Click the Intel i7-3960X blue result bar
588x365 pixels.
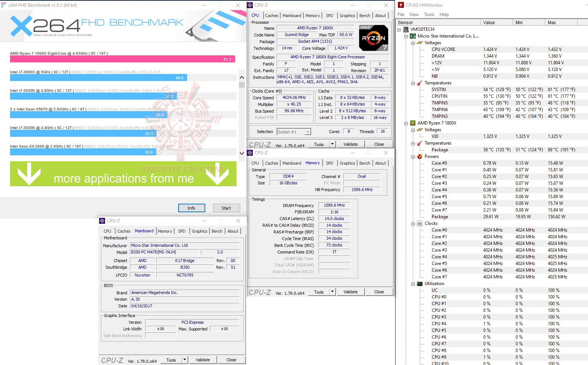click(98, 78)
